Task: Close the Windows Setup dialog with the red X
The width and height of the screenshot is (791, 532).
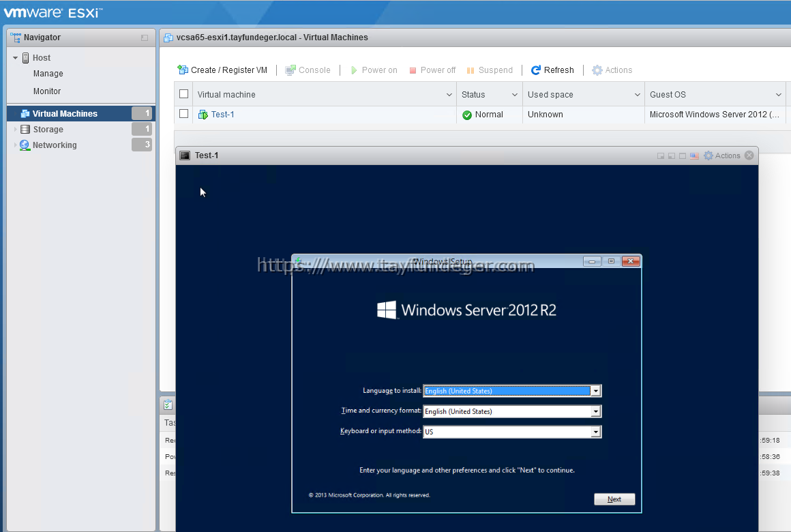Action: [631, 261]
